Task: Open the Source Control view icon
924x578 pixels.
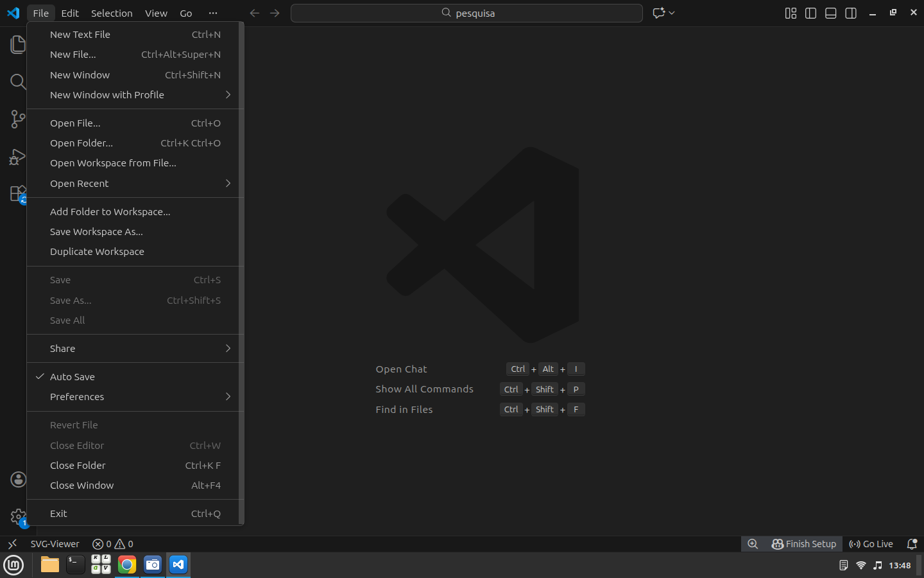Action: (x=18, y=119)
